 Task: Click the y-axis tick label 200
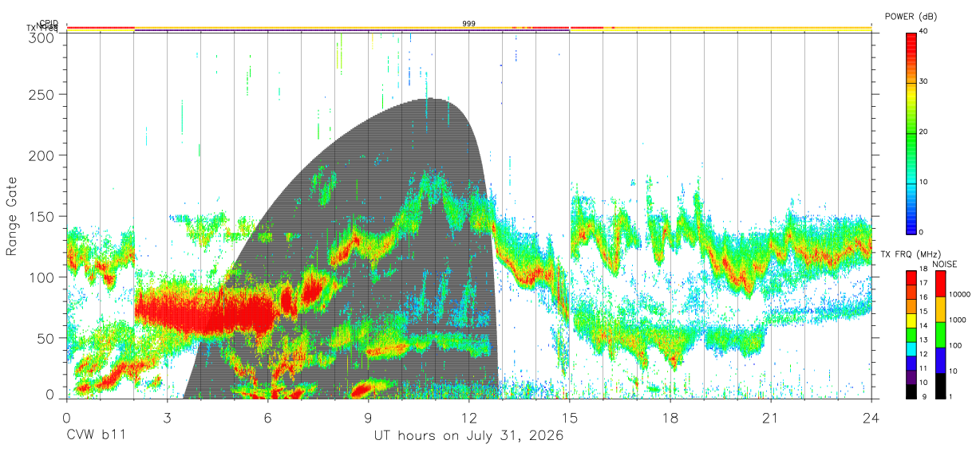pyautogui.click(x=41, y=155)
